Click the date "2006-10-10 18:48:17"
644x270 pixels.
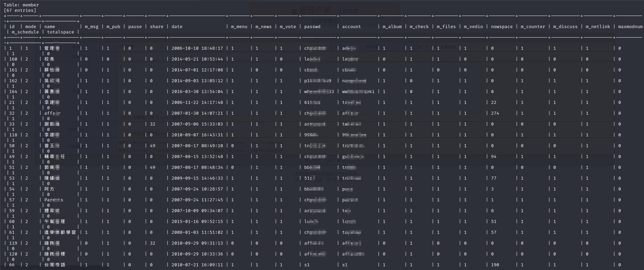pyautogui.click(x=197, y=48)
